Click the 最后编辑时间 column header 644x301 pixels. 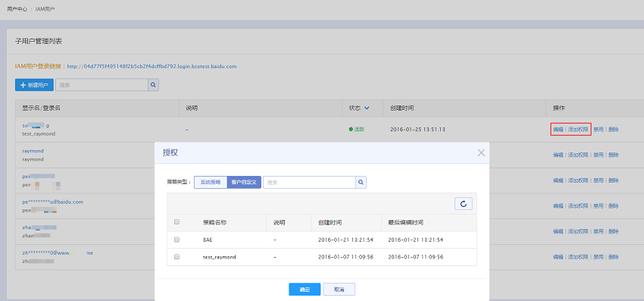pyautogui.click(x=406, y=222)
